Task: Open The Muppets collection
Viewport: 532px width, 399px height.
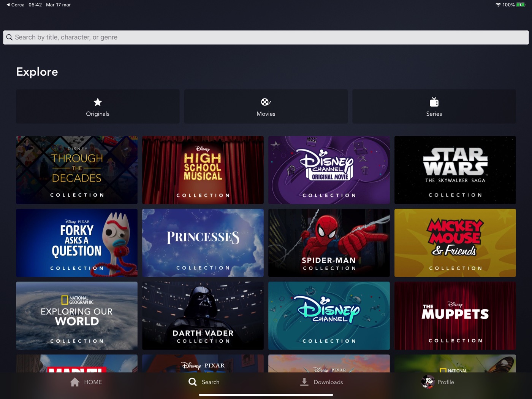Action: (x=455, y=316)
